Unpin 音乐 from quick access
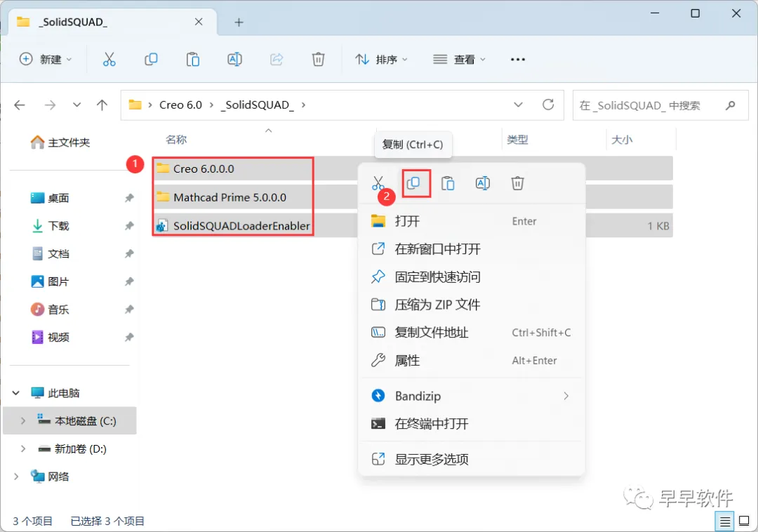 pyautogui.click(x=129, y=310)
